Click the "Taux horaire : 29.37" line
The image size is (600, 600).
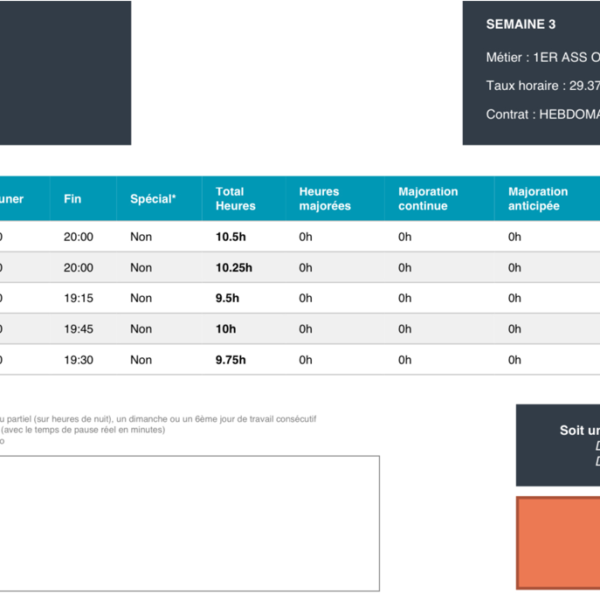click(543, 85)
